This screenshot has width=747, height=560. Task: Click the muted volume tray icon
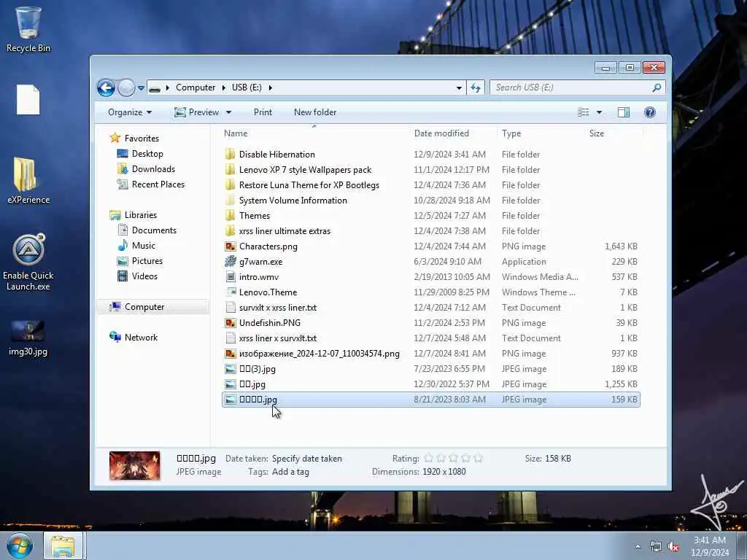coord(673,547)
